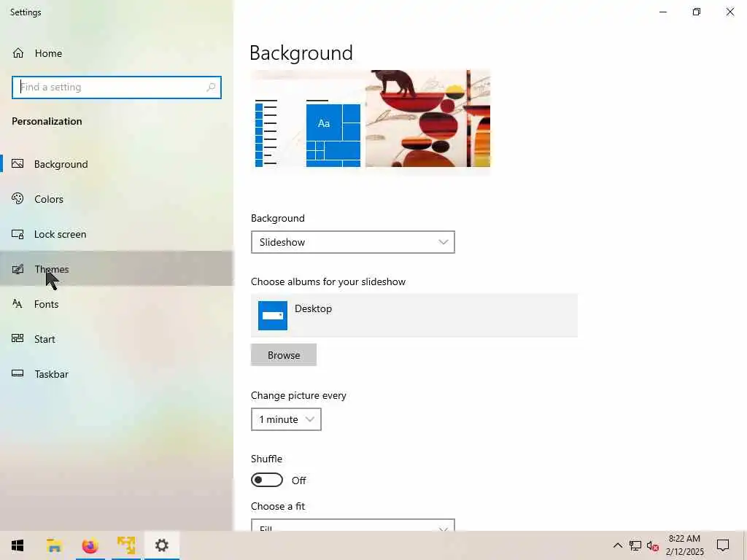Open the Start settings page
This screenshot has width=747, height=560.
(x=117, y=338)
